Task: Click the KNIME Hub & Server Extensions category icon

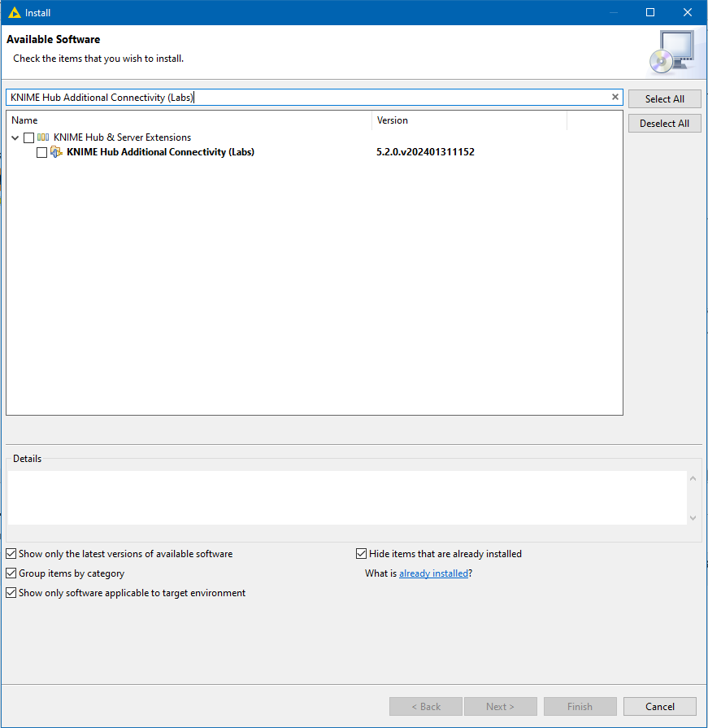Action: [x=43, y=137]
